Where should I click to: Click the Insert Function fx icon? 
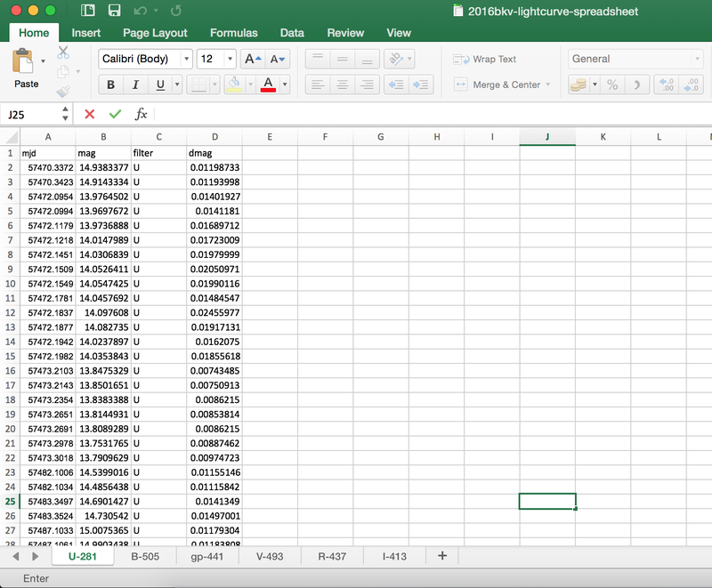(x=141, y=114)
